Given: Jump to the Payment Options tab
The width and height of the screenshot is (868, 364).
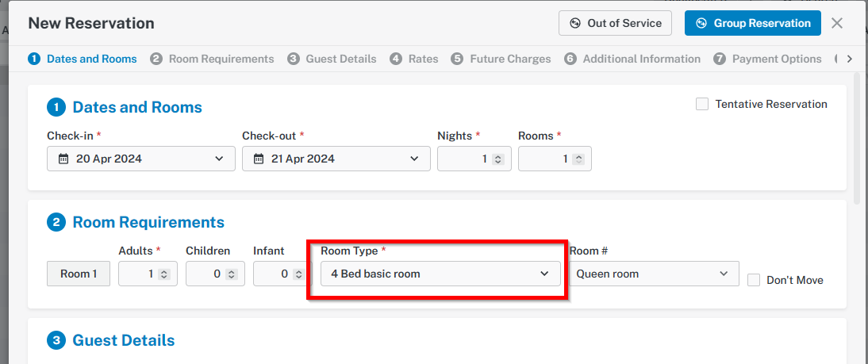Looking at the screenshot, I should click(x=767, y=59).
